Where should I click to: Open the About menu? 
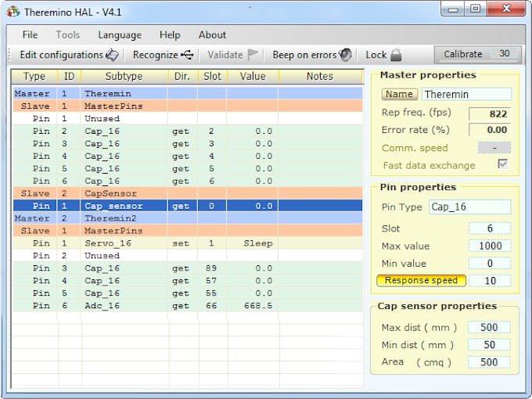tap(212, 35)
